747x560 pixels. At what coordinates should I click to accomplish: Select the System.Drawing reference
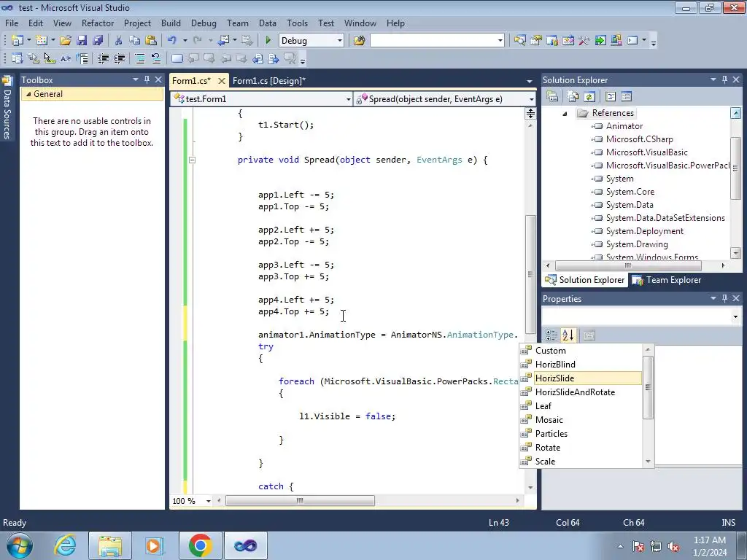click(x=637, y=244)
